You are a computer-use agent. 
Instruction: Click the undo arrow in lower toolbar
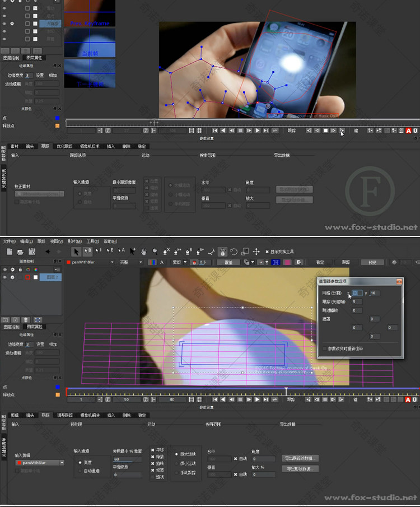48,252
